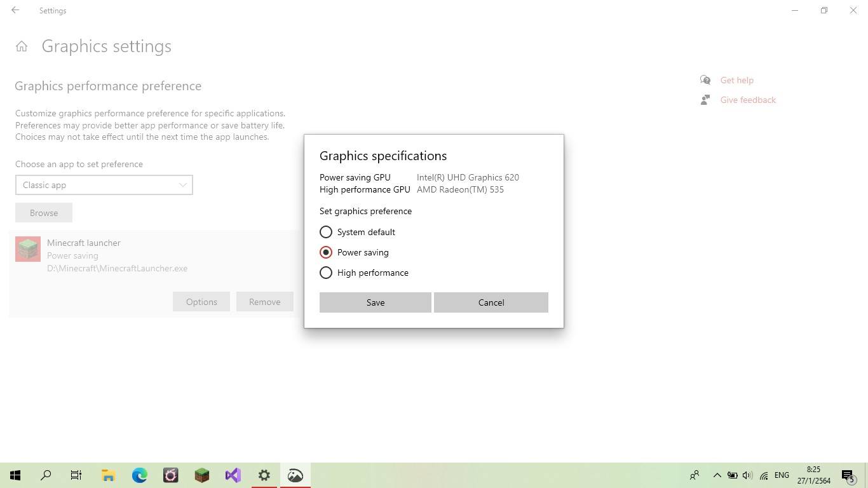
Task: Open the Get help link
Action: (736, 80)
